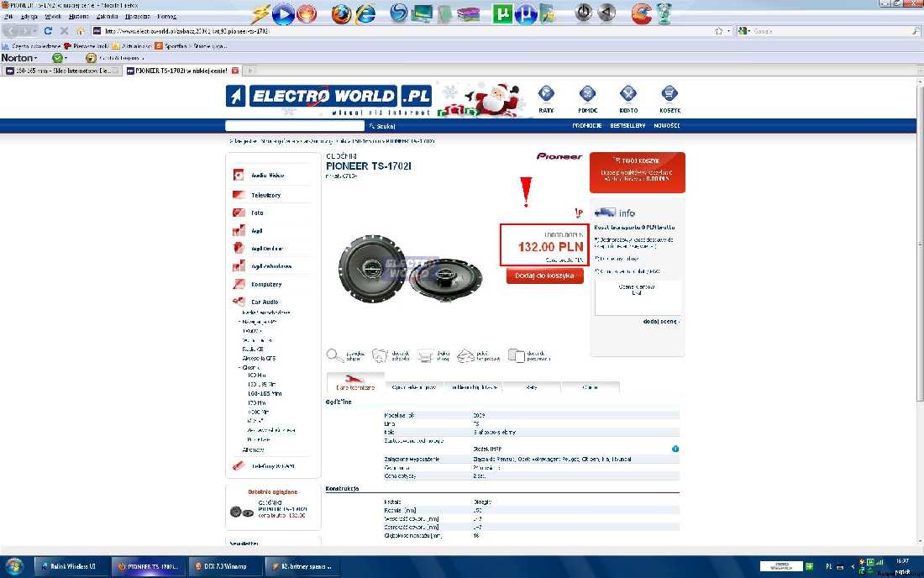Open the Telewizory category
This screenshot has height=578, width=924.
click(265, 195)
